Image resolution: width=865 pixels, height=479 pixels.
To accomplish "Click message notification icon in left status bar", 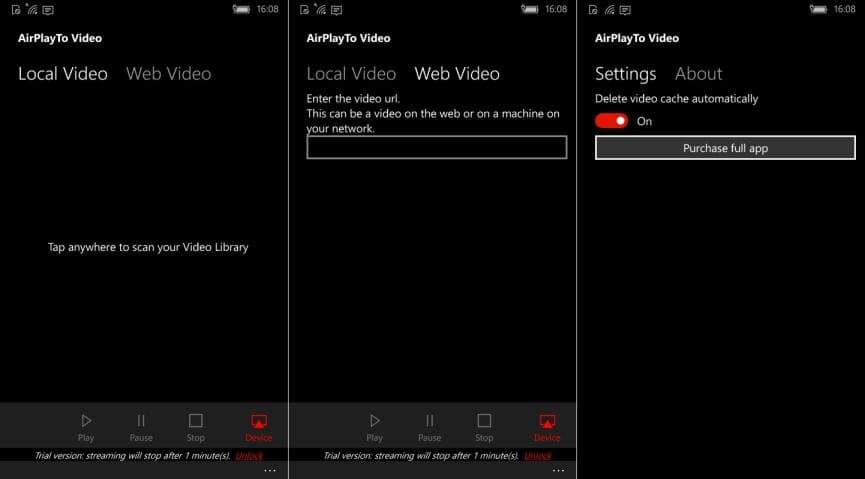I will [x=49, y=10].
